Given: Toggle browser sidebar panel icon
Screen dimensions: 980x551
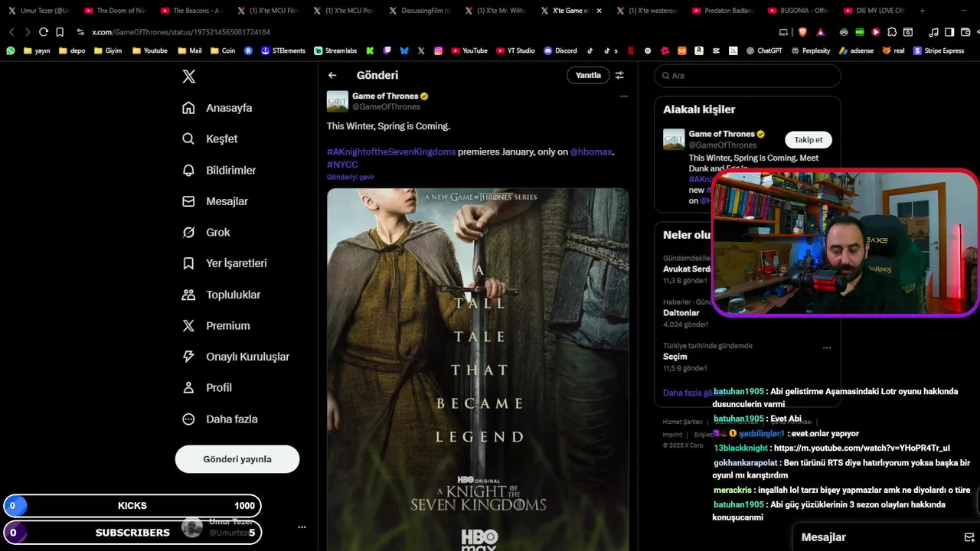Looking at the screenshot, I should pyautogui.click(x=949, y=32).
